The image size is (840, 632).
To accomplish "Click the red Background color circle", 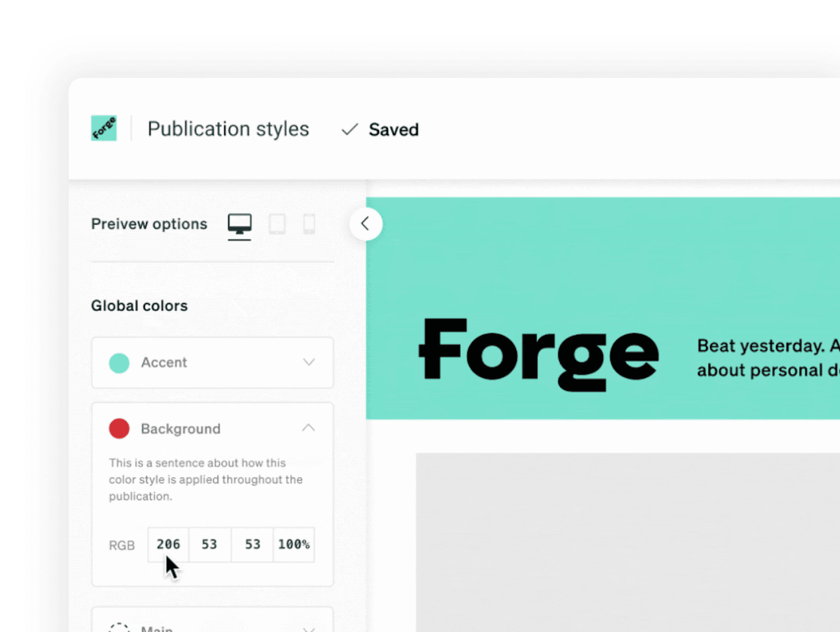I will pos(119,429).
